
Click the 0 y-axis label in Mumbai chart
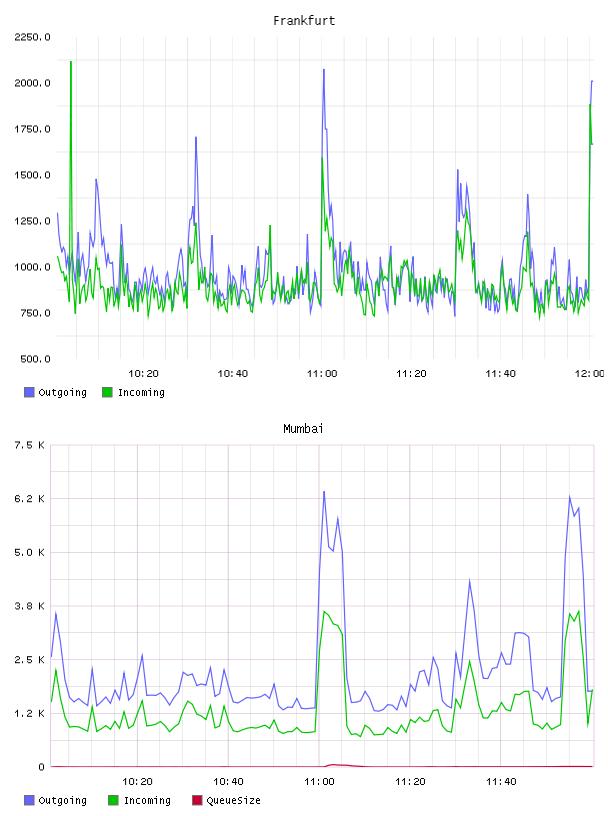pos(41,767)
